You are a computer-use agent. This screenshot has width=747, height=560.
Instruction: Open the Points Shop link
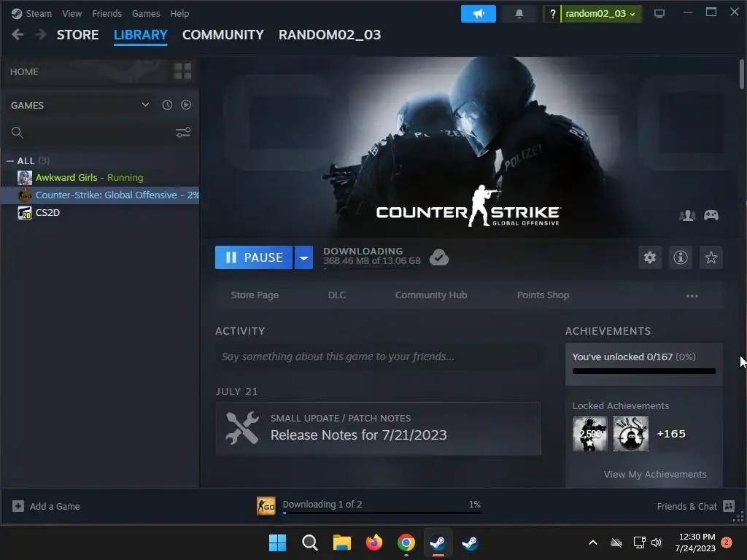point(543,295)
